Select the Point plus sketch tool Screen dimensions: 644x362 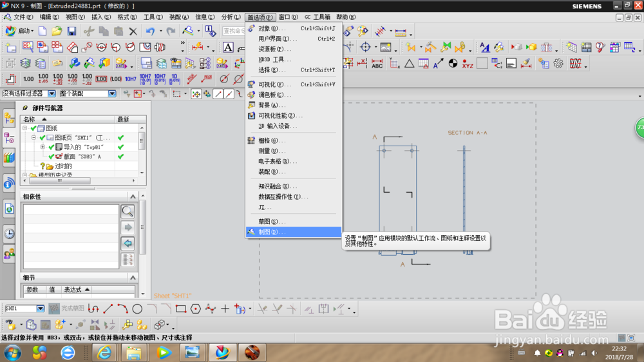(x=225, y=309)
